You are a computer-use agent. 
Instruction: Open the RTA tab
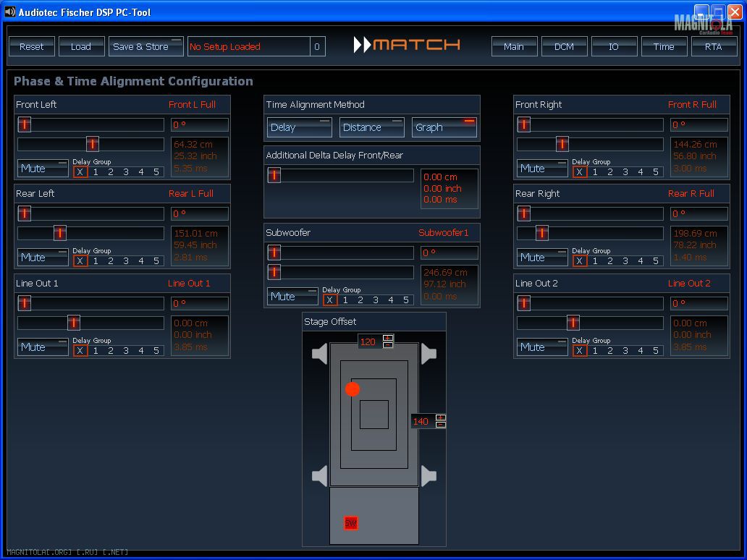(714, 46)
